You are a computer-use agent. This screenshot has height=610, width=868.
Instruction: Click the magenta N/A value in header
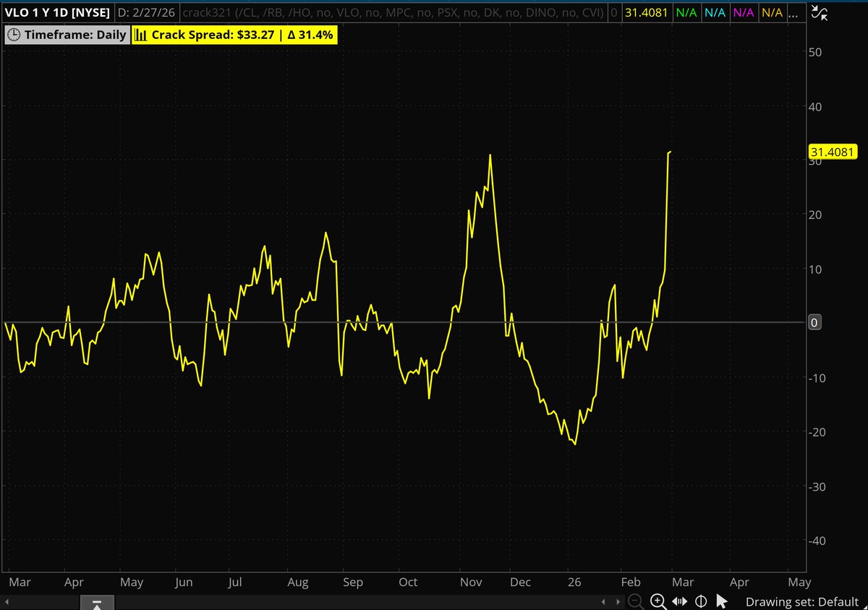tap(743, 12)
